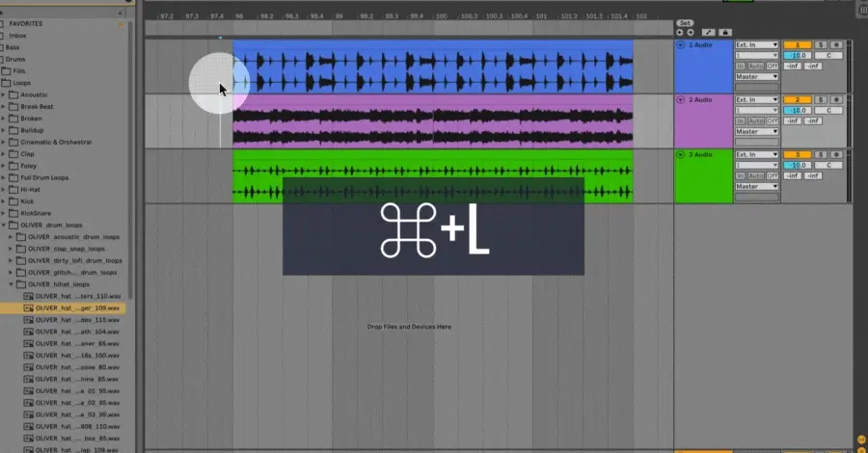
Task: Solo track 3 Audio
Action: [821, 154]
